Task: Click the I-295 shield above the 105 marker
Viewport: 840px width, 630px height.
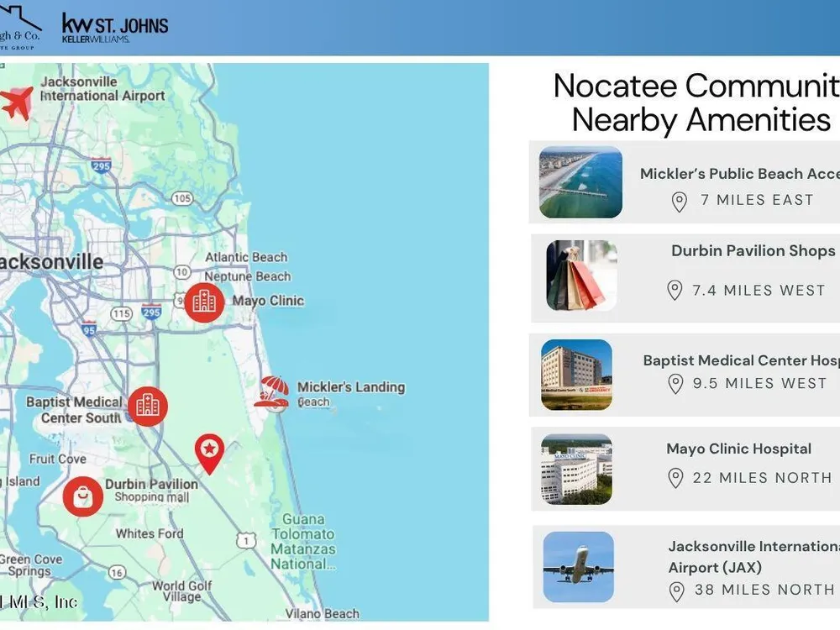Action: coord(101,165)
